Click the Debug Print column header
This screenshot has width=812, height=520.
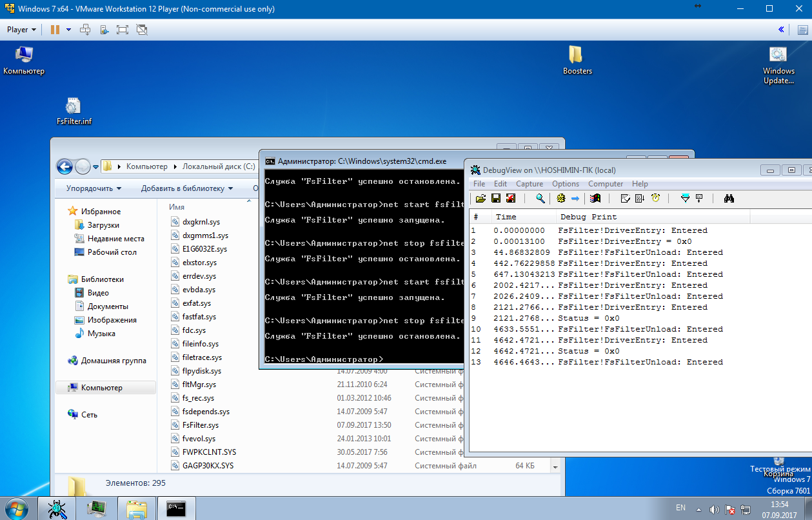pos(588,217)
